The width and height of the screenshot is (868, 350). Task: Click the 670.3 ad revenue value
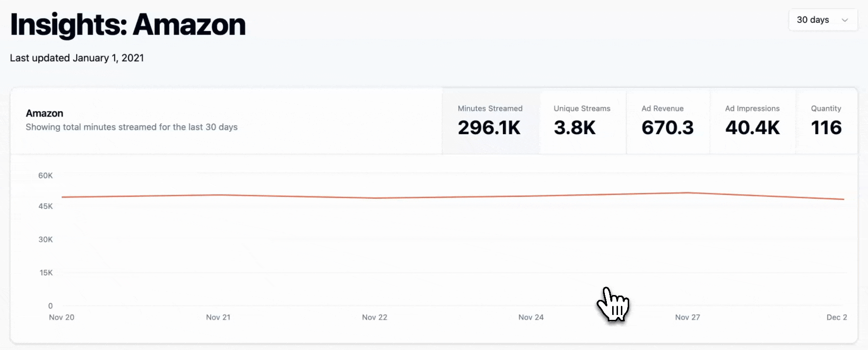[x=668, y=128]
